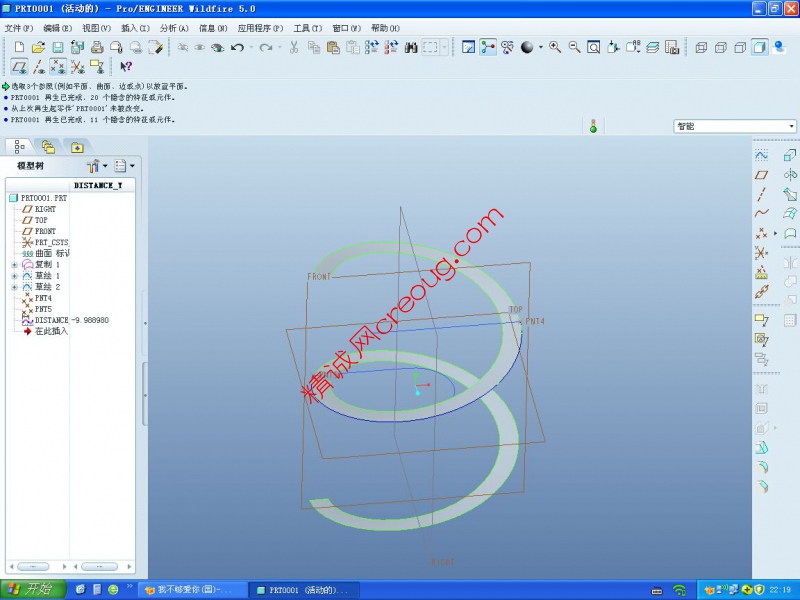
Task: Select the FRONT datum plane in the model tree
Action: point(45,231)
